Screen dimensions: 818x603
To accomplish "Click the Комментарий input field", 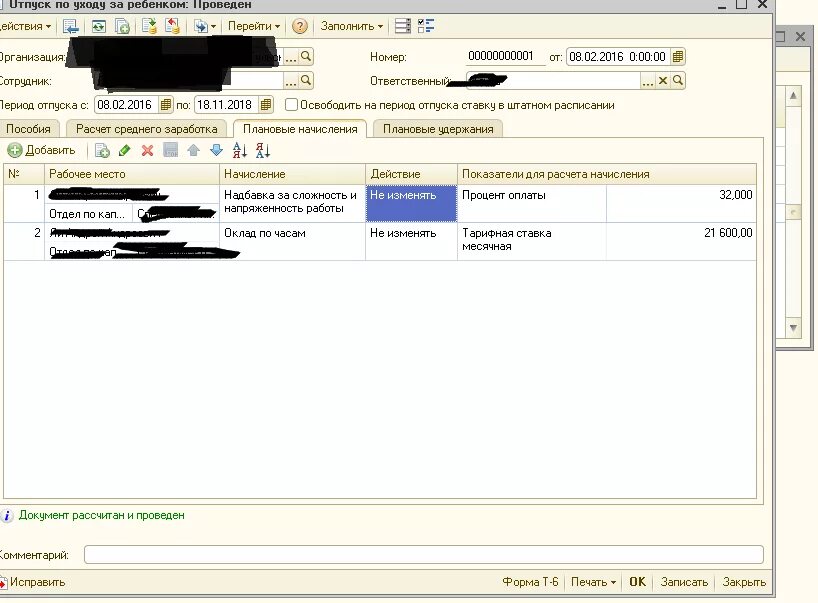I will [x=424, y=554].
